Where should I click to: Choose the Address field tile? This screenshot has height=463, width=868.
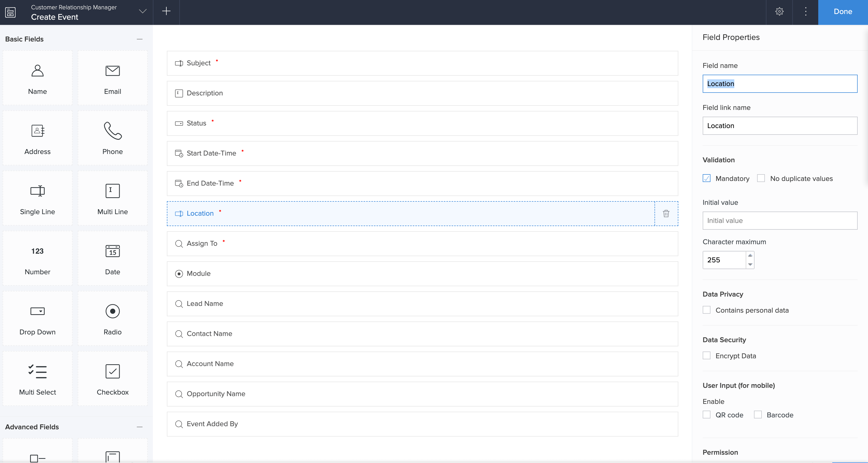tap(37, 138)
